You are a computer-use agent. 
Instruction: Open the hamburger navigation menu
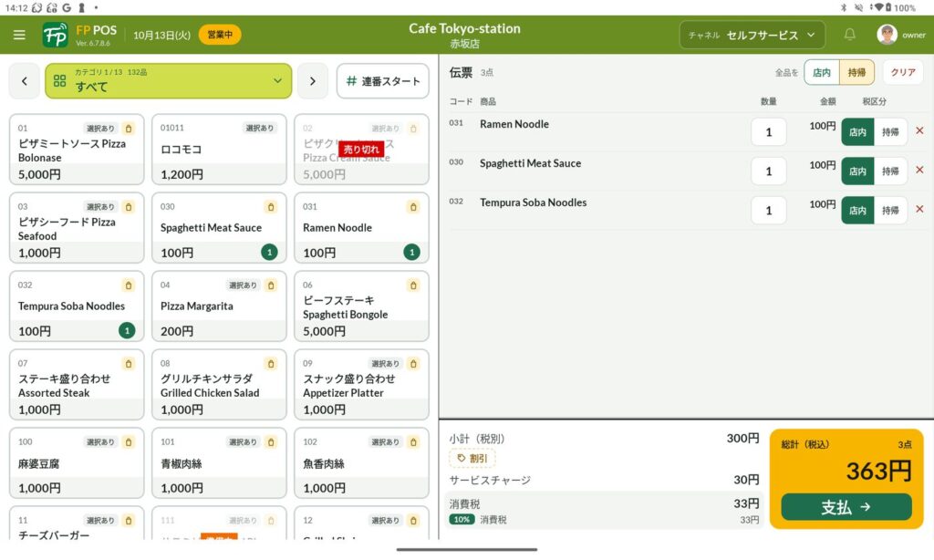pyautogui.click(x=19, y=35)
